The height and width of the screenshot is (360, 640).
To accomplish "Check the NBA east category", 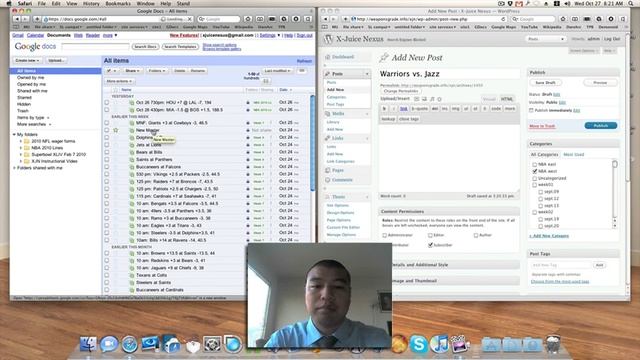I will pos(534,164).
